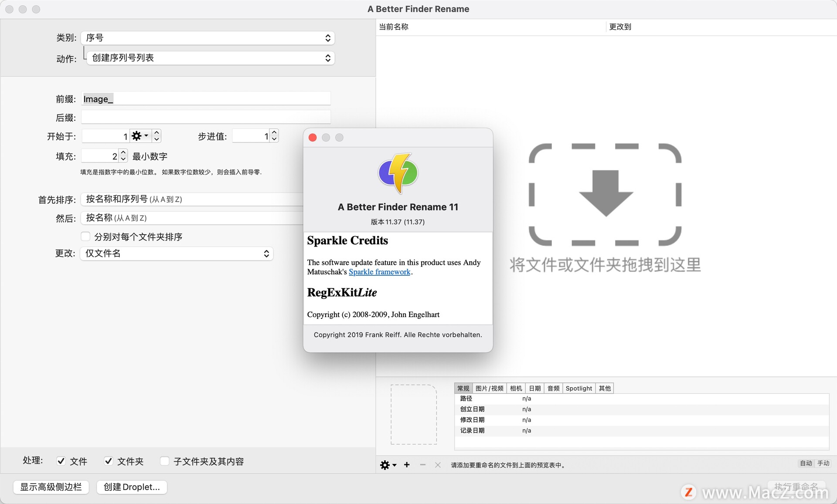This screenshot has height=504, width=837.
Task: Click the 开始于 number field
Action: 105,136
